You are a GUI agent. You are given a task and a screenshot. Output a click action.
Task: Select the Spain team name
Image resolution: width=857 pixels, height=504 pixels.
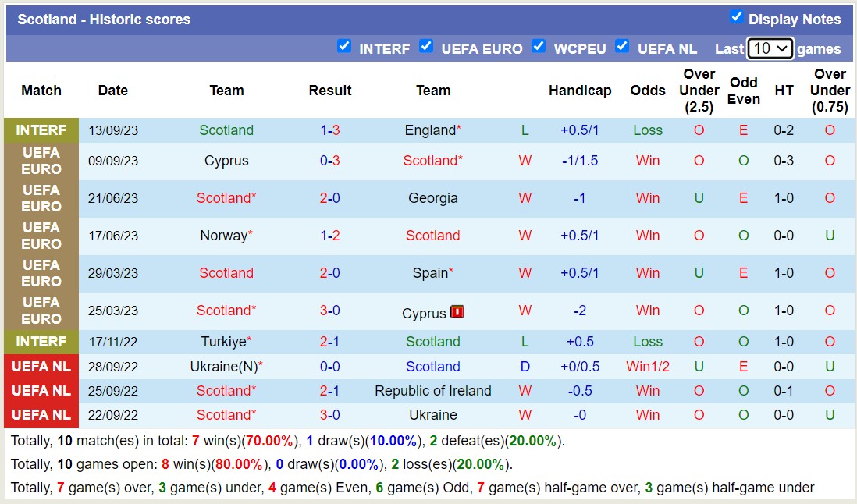[430, 273]
